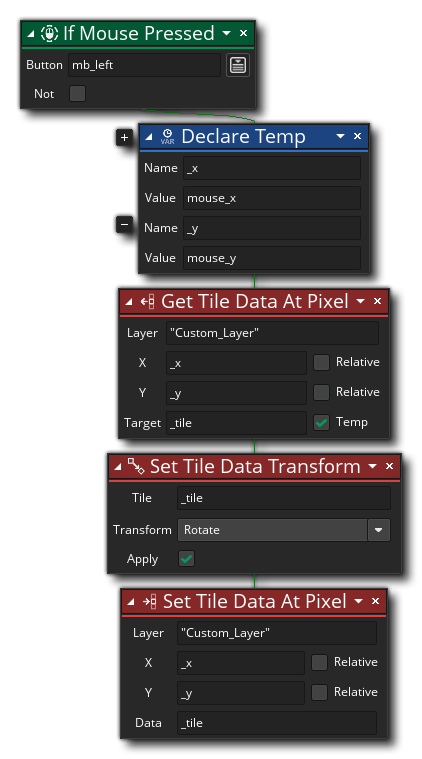Click the mouse icon on If Mouse Pressed
Image resolution: width=422 pixels, height=759 pixels.
click(49, 33)
